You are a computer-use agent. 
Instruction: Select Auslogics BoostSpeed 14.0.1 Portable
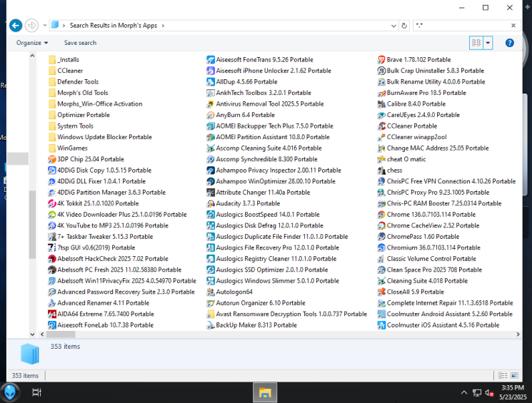(x=268, y=215)
